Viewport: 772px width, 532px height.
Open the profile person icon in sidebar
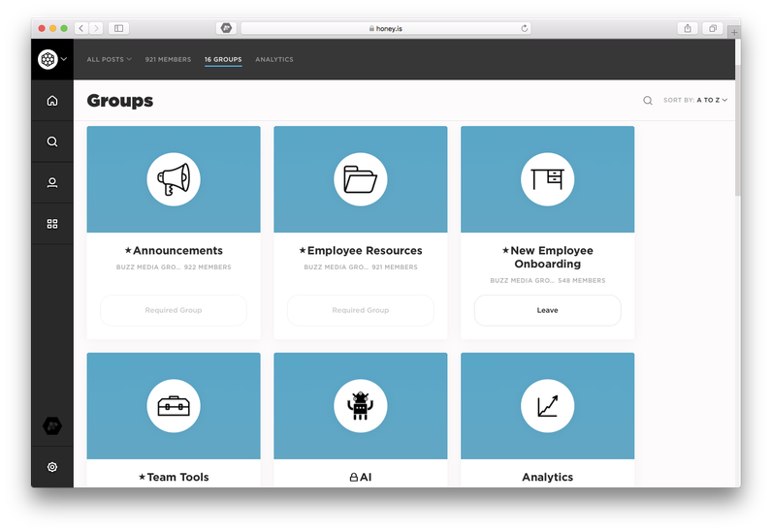(x=52, y=182)
